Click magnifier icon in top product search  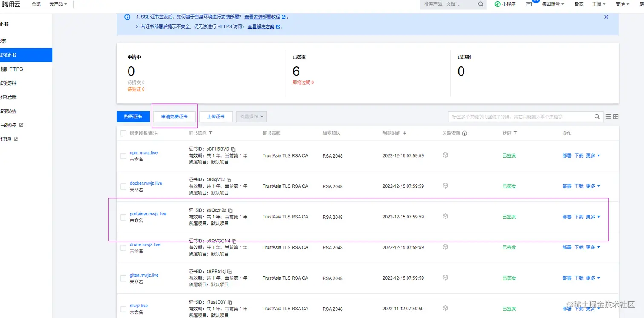click(480, 4)
